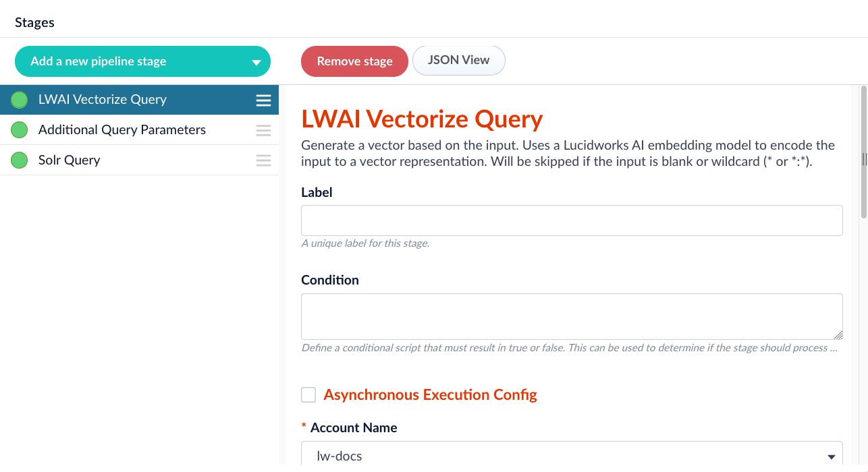Image resolution: width=868 pixels, height=472 pixels.
Task: Toggle green status circle for LWAI Vectorize Query
Action: [20, 100]
